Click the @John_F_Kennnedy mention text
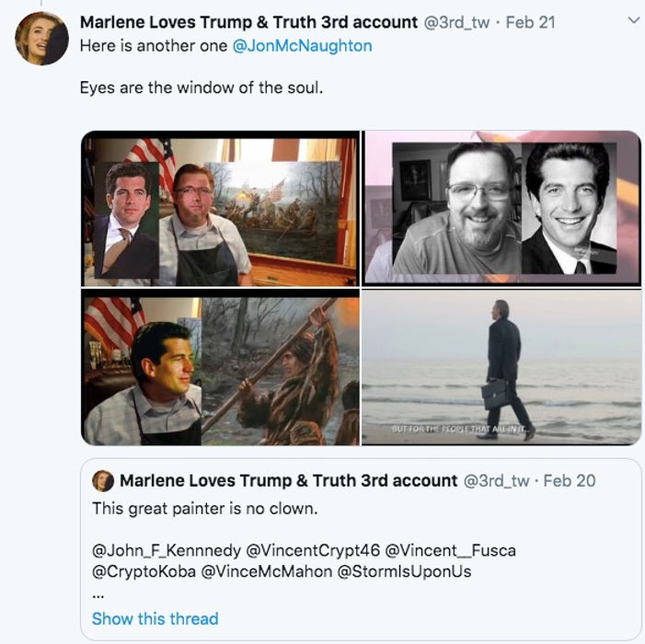The height and width of the screenshot is (644, 645). (x=167, y=550)
